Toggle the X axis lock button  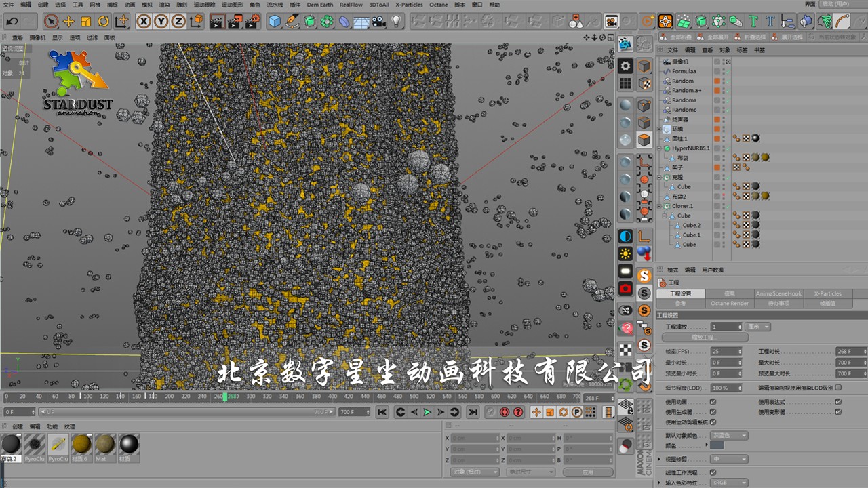coord(144,22)
